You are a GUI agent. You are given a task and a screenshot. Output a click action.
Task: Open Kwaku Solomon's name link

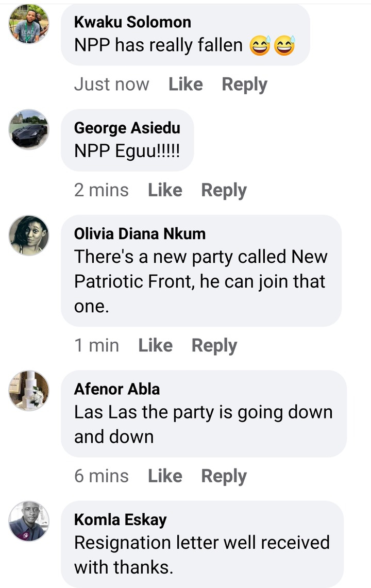point(132,22)
